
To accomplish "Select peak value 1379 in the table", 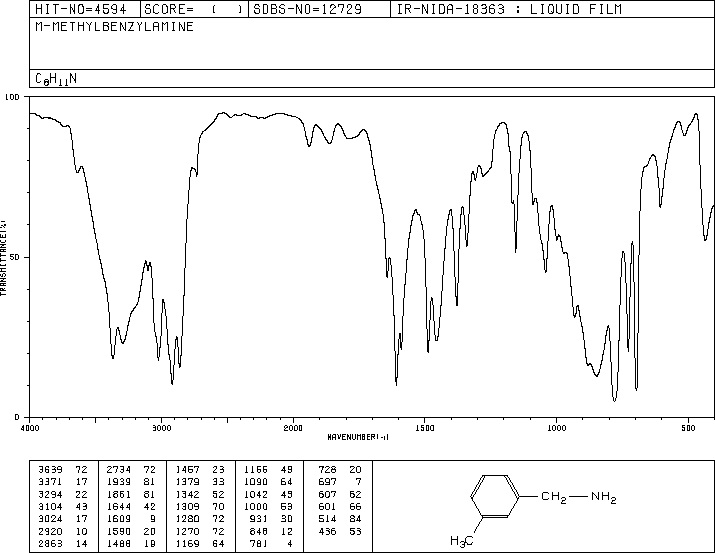I will (x=187, y=482).
